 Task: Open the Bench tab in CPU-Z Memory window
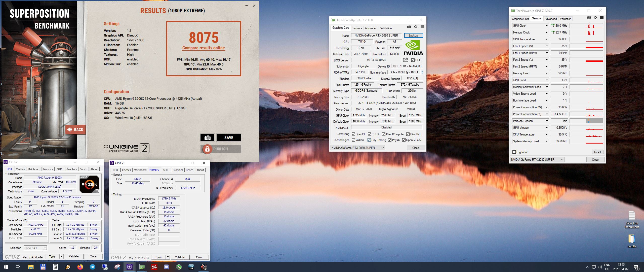(x=189, y=170)
